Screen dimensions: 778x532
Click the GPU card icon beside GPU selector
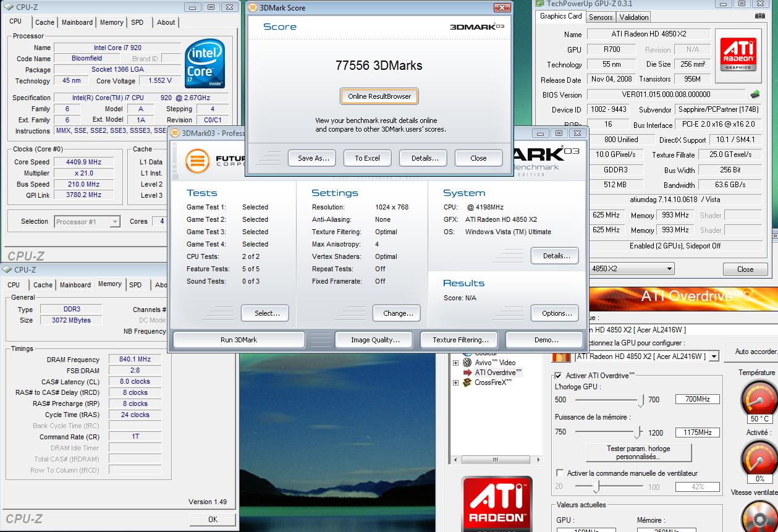[561, 357]
